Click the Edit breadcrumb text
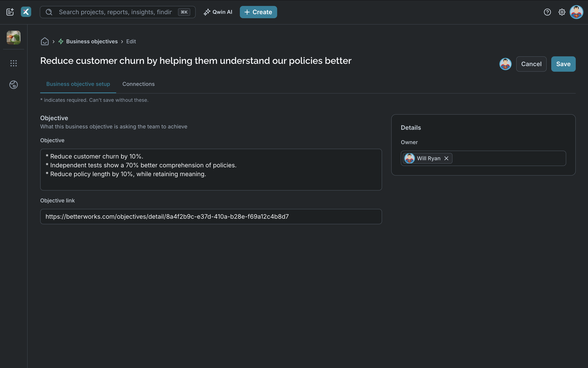588x368 pixels. (x=131, y=41)
